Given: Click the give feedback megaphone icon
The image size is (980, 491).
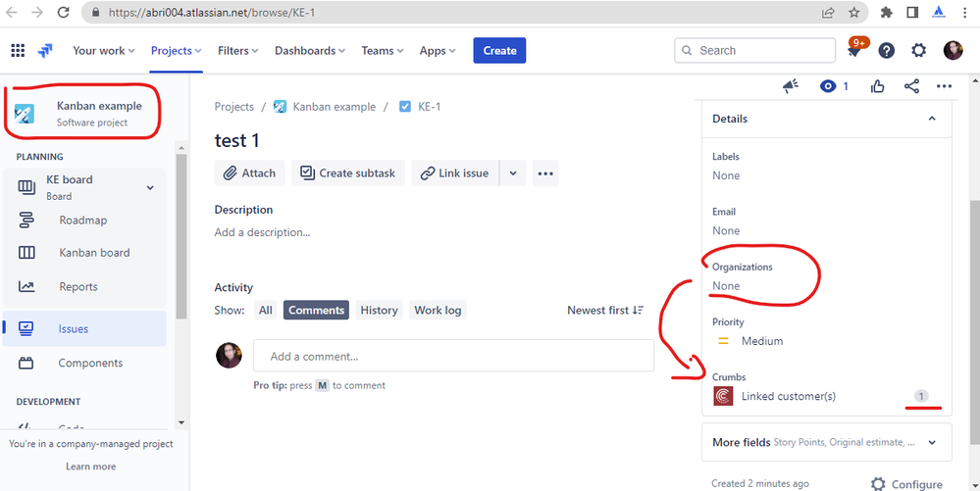Looking at the screenshot, I should click(791, 86).
